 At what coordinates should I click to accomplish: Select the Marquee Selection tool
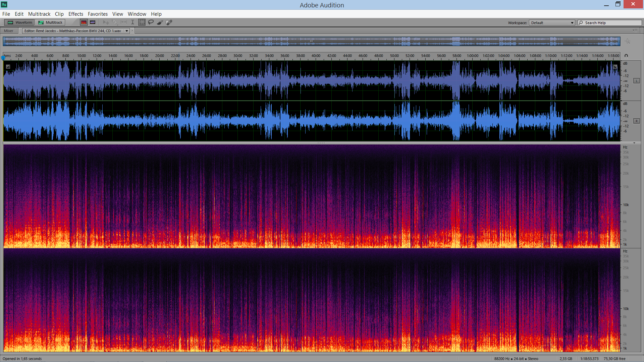click(142, 22)
